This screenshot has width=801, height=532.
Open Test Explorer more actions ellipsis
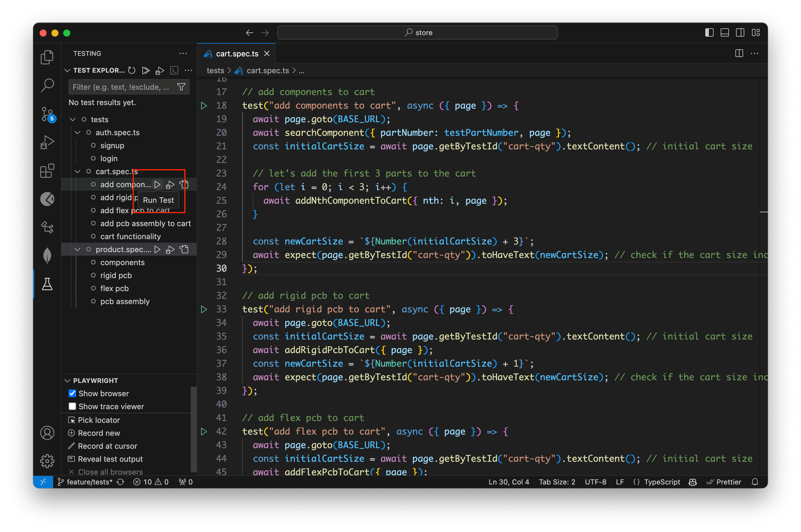pyautogui.click(x=188, y=70)
